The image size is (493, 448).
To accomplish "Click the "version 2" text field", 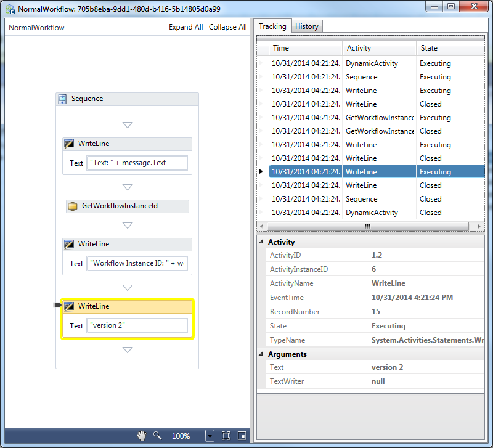I will (x=137, y=325).
